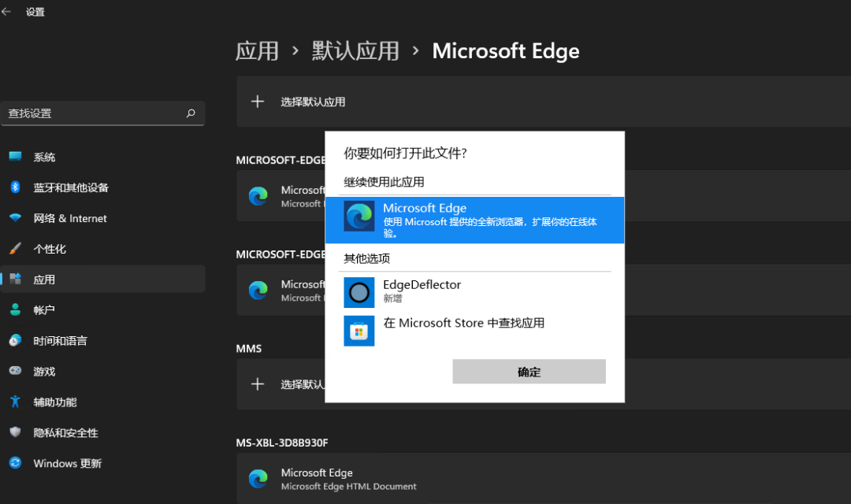
Task: Click Edge icon under MS-XBL-3D8B930F
Action: tap(258, 479)
